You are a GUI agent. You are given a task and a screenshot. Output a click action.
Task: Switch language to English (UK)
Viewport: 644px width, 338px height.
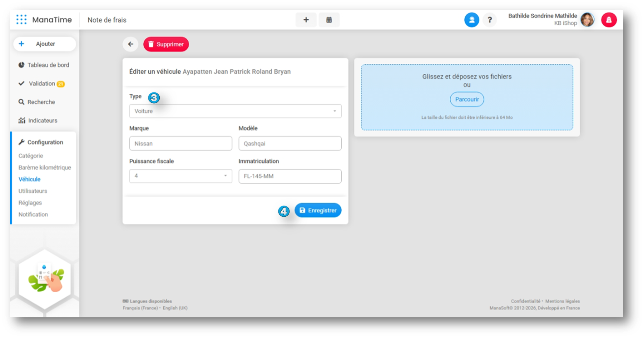[175, 308]
